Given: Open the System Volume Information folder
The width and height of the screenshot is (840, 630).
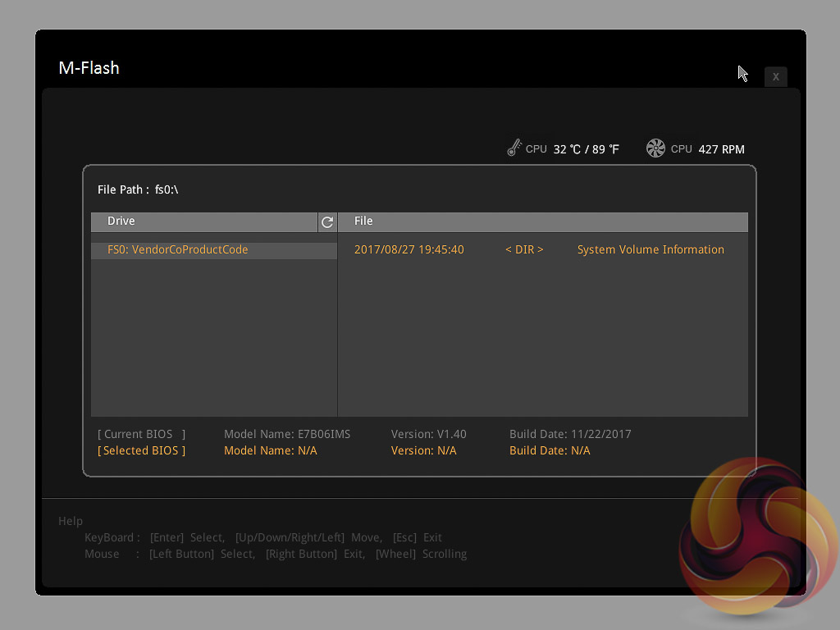Looking at the screenshot, I should (x=651, y=249).
